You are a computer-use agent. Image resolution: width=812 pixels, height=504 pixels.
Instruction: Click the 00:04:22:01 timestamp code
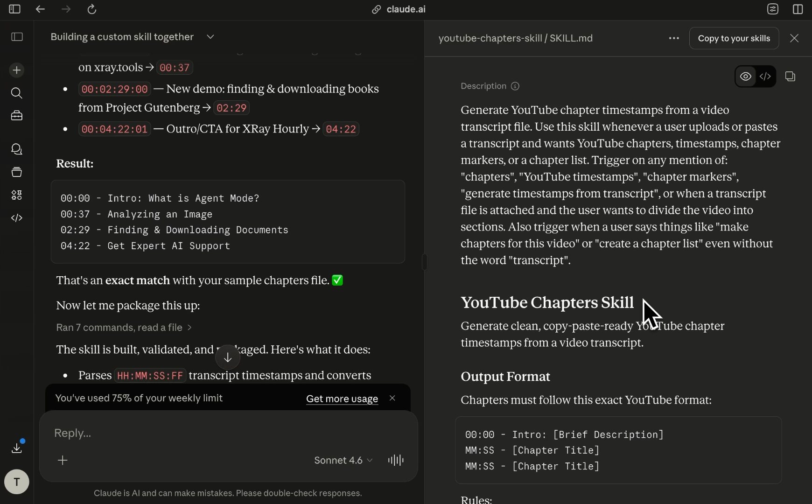tap(114, 129)
